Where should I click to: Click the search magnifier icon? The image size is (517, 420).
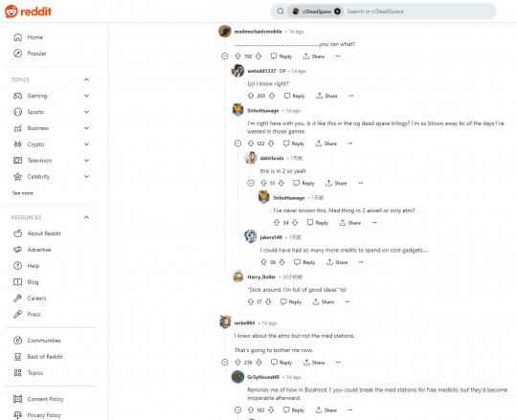tap(281, 11)
